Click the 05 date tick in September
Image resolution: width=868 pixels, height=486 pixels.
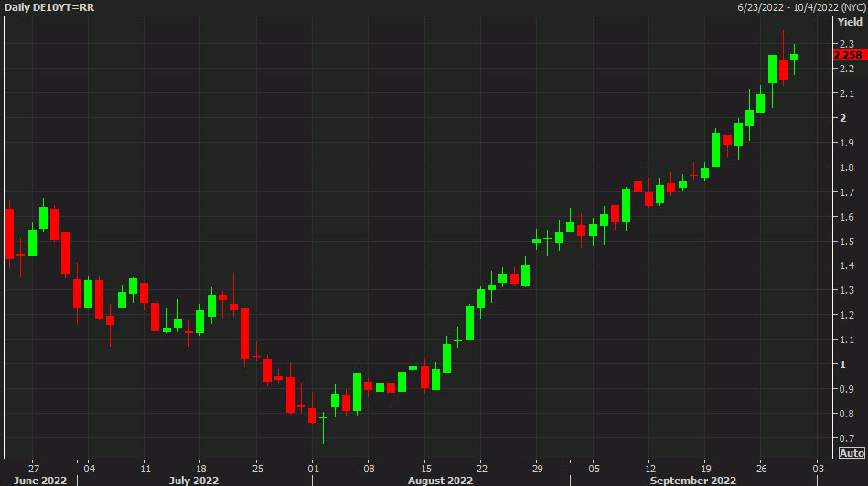pos(594,469)
